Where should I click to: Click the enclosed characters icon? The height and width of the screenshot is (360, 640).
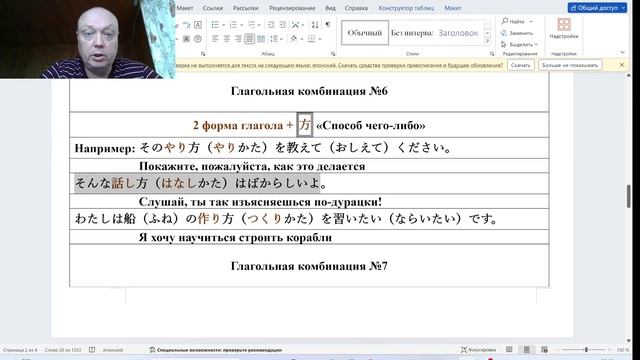tap(198, 39)
